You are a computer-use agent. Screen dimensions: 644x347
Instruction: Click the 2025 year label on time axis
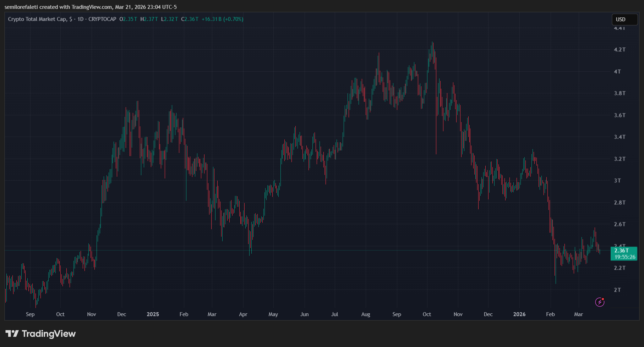[153, 314]
